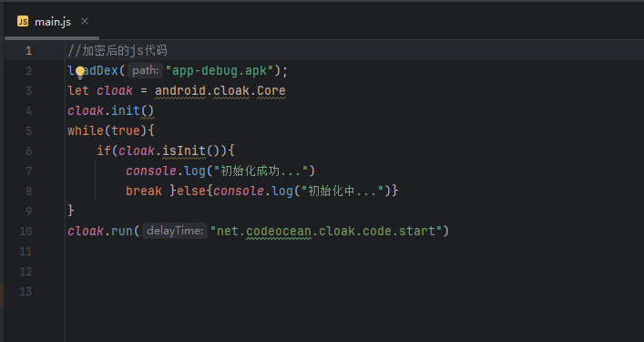Click cloak.init() on line 4
Image resolution: width=644 pixels, height=342 pixels.
pyautogui.click(x=111, y=110)
